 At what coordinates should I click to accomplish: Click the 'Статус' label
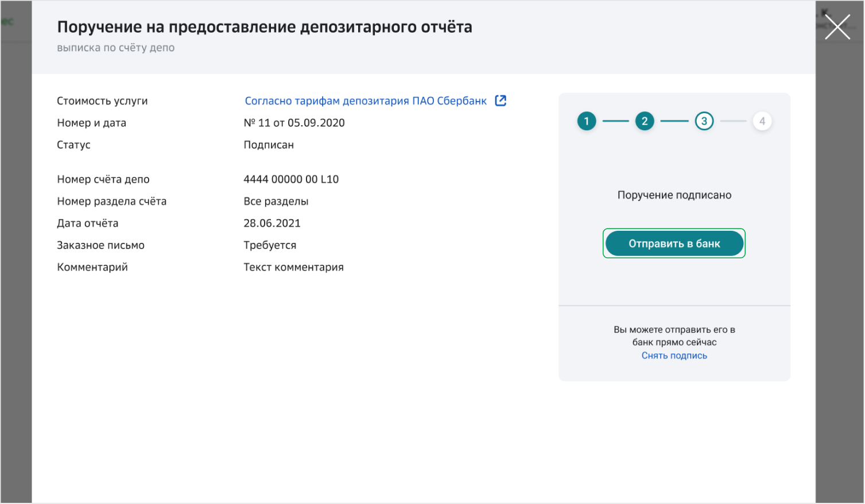(73, 145)
